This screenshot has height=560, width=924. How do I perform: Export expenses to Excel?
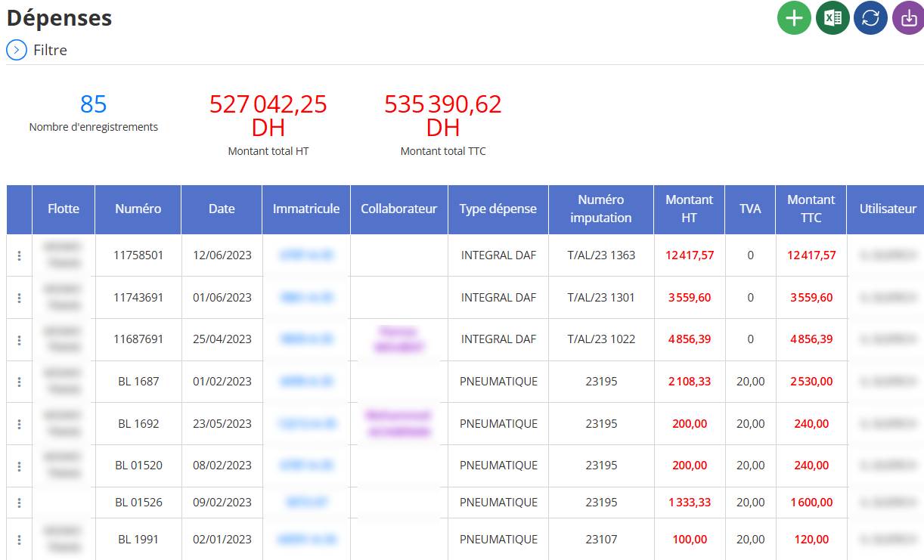pyautogui.click(x=833, y=17)
